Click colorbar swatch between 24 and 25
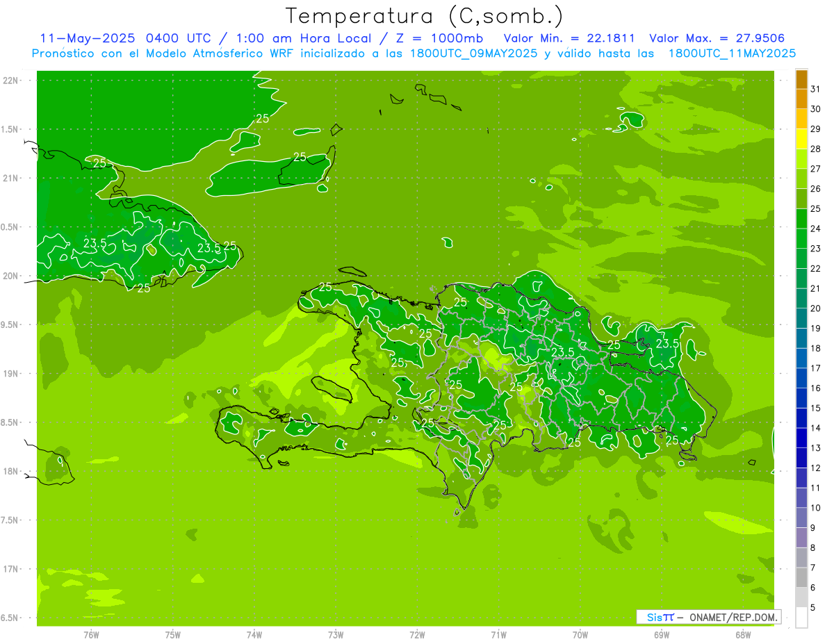The width and height of the screenshot is (834, 644). click(801, 219)
